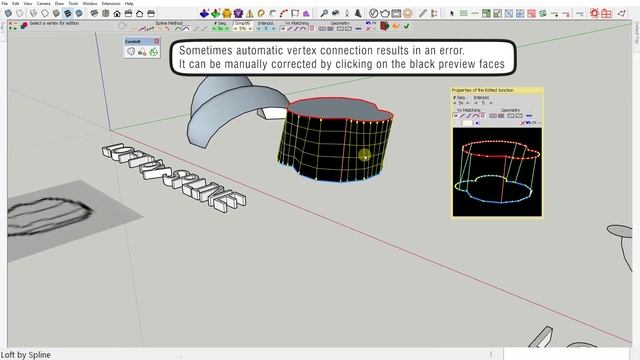The height and width of the screenshot is (360, 640).
Task: Click the yellow robot-like plugin icon
Action: click(227, 13)
